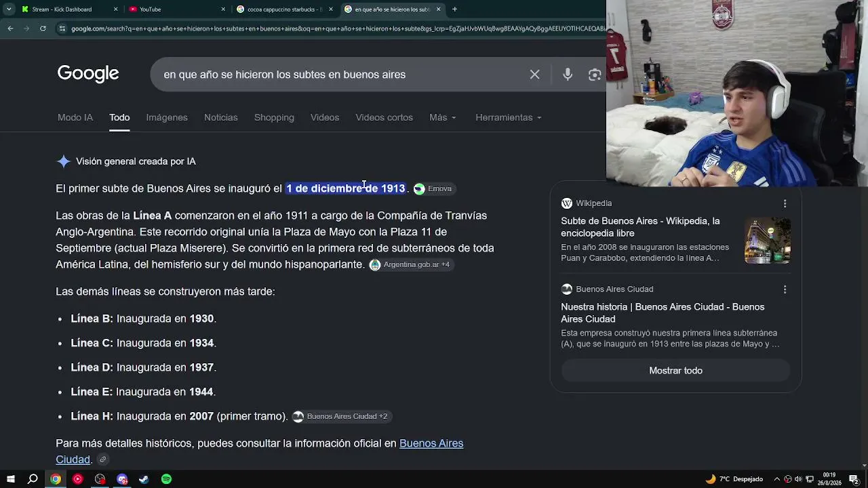Click the AI overview sparkle icon
Image resolution: width=868 pixels, height=488 pixels.
tap(64, 161)
